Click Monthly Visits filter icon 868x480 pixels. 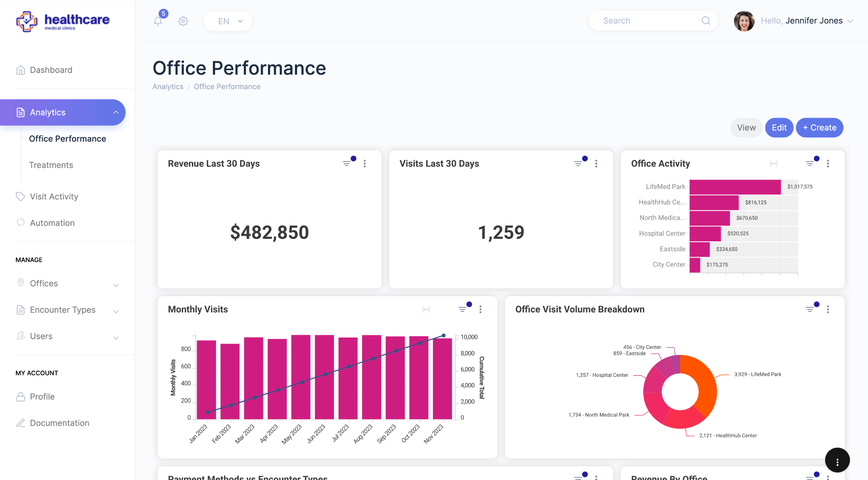click(x=462, y=309)
